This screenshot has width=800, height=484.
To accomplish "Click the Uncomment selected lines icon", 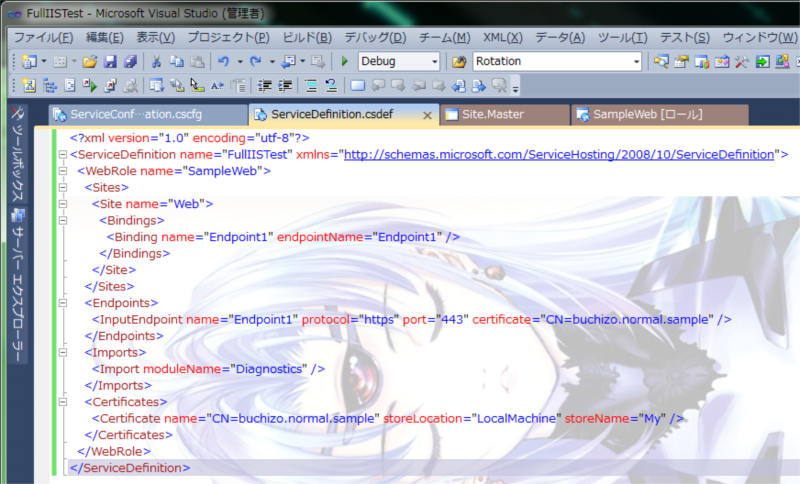I will [331, 86].
